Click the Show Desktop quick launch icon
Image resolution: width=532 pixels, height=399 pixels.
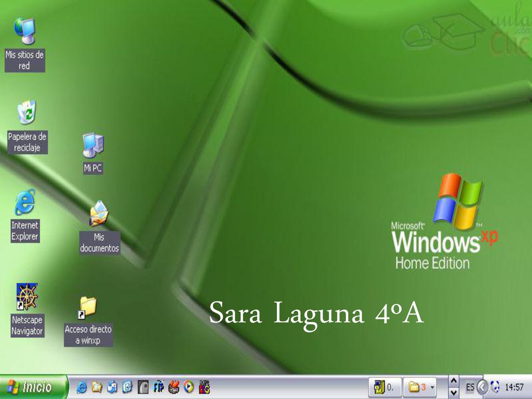(112, 387)
